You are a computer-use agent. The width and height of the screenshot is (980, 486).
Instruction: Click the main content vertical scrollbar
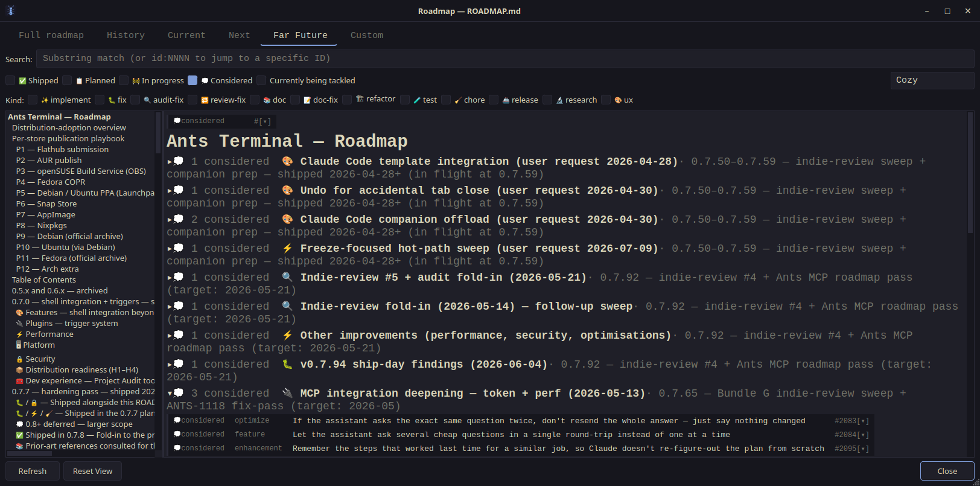(x=970, y=172)
